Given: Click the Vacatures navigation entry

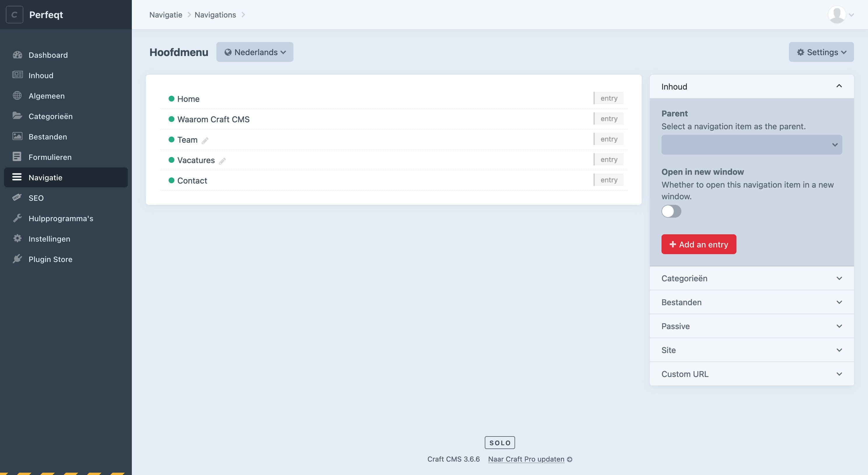Looking at the screenshot, I should pos(196,160).
